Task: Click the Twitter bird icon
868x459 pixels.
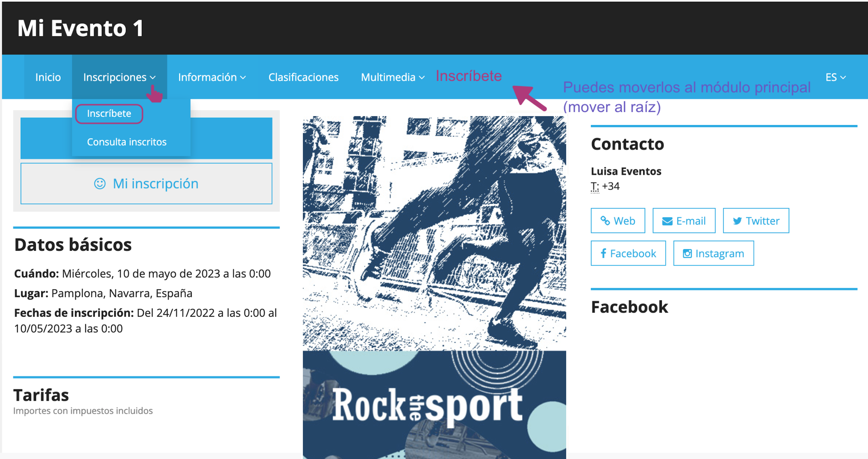Action: point(737,221)
